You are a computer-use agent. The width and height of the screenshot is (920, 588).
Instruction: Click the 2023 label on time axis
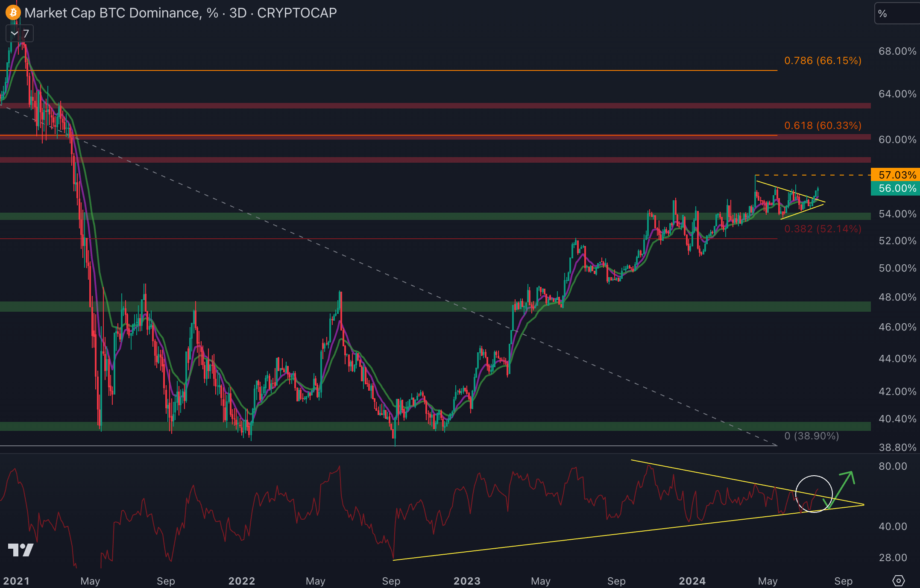[467, 581]
